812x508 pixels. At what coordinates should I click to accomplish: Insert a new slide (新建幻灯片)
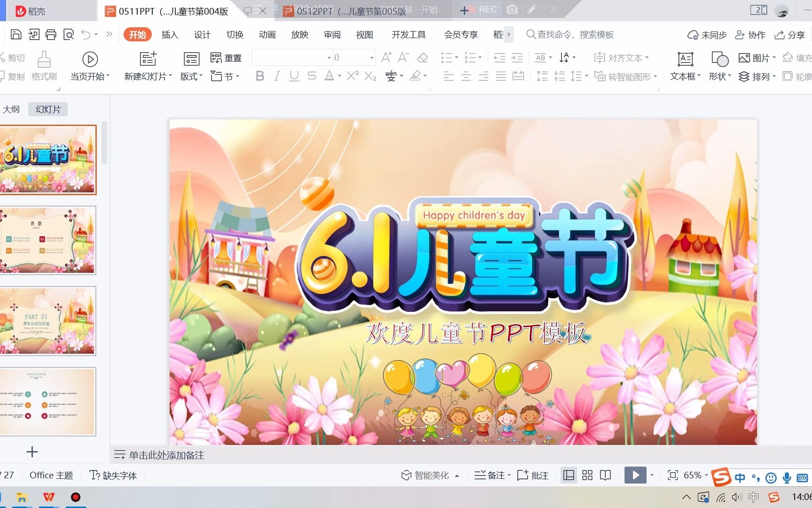[147, 66]
